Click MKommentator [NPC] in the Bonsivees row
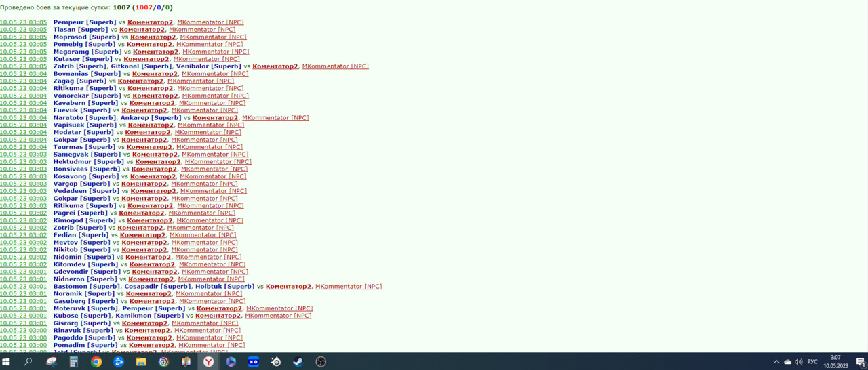The width and height of the screenshot is (868, 370). pyautogui.click(x=214, y=169)
